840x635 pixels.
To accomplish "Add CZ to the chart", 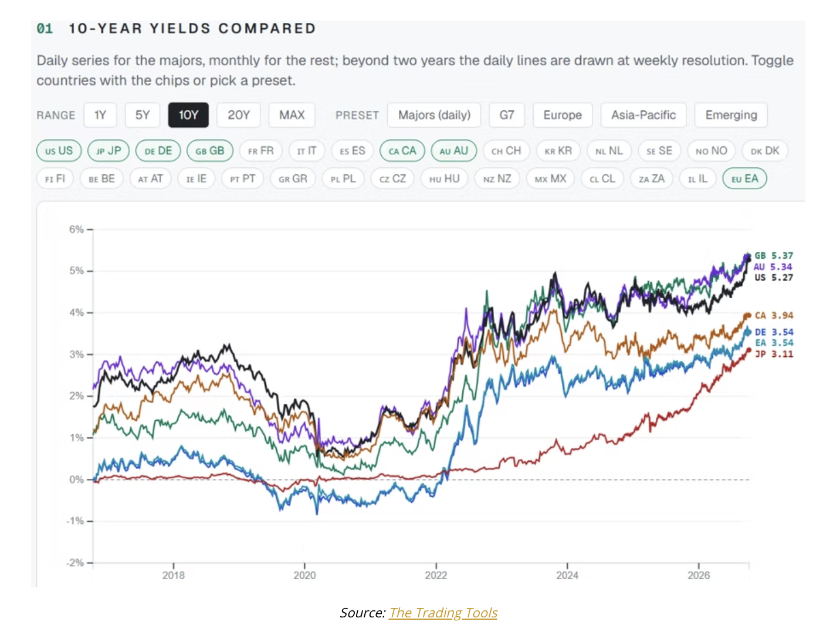I will [x=393, y=178].
